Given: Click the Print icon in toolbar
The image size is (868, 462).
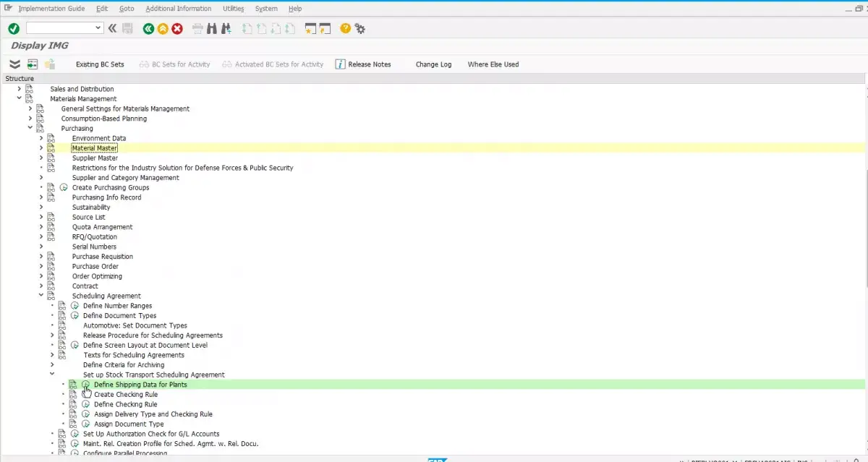Looking at the screenshot, I should click(198, 28).
